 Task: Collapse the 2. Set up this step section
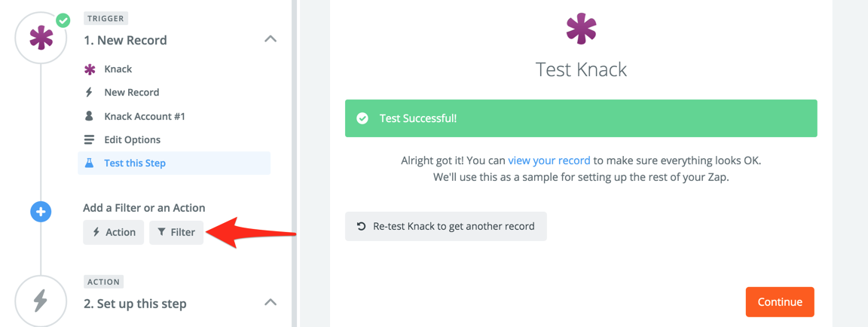click(270, 303)
